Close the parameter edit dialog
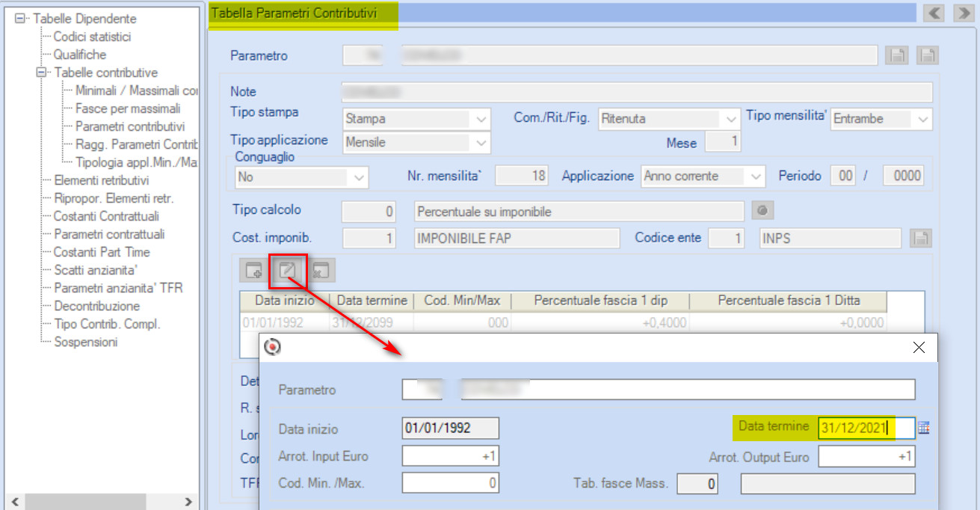Image resolution: width=980 pixels, height=510 pixels. click(919, 348)
